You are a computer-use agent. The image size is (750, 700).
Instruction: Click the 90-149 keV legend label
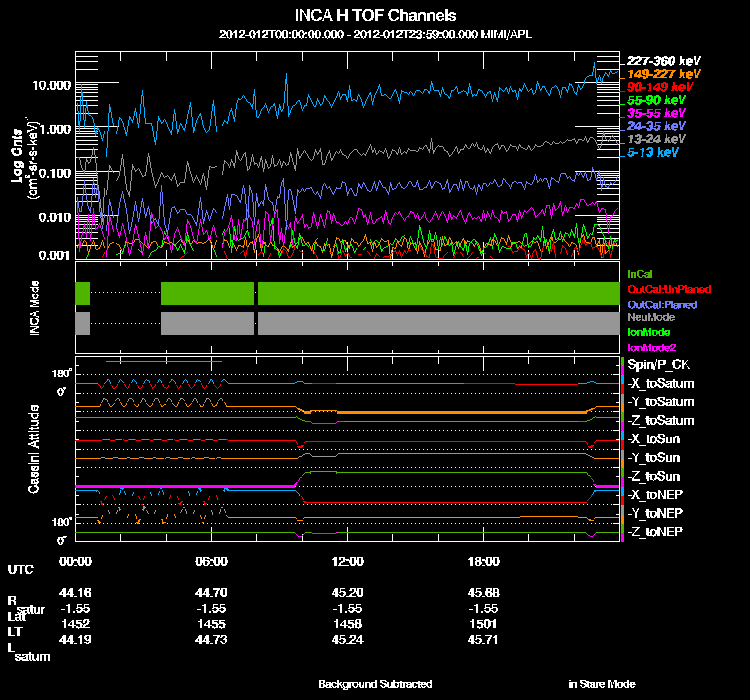click(660, 88)
